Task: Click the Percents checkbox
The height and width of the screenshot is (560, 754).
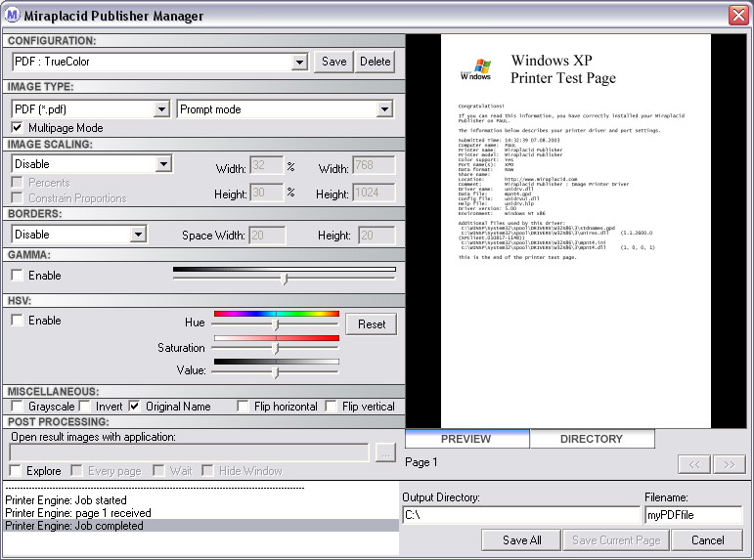Action: coord(17,183)
